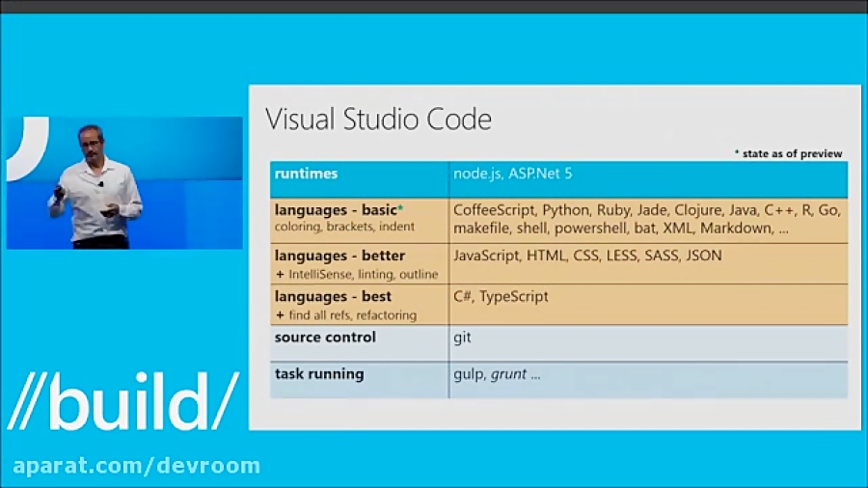Click the "source control" row label

[326, 338]
